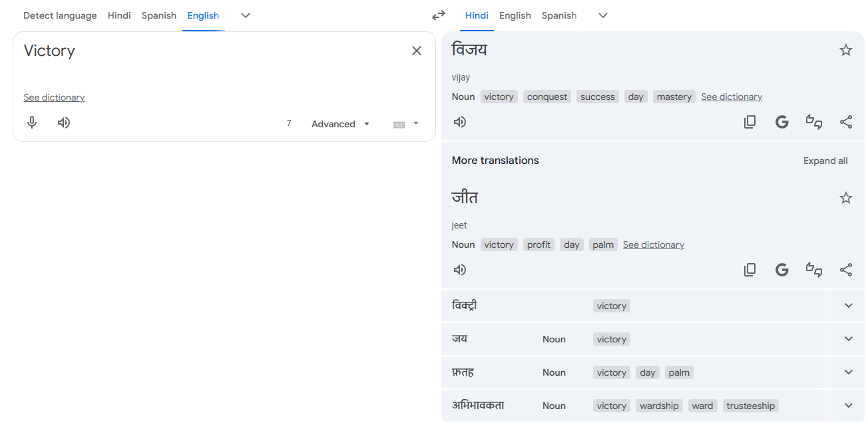Click the transliteration jeet
Viewport: 868px width, 425px height.
point(459,225)
